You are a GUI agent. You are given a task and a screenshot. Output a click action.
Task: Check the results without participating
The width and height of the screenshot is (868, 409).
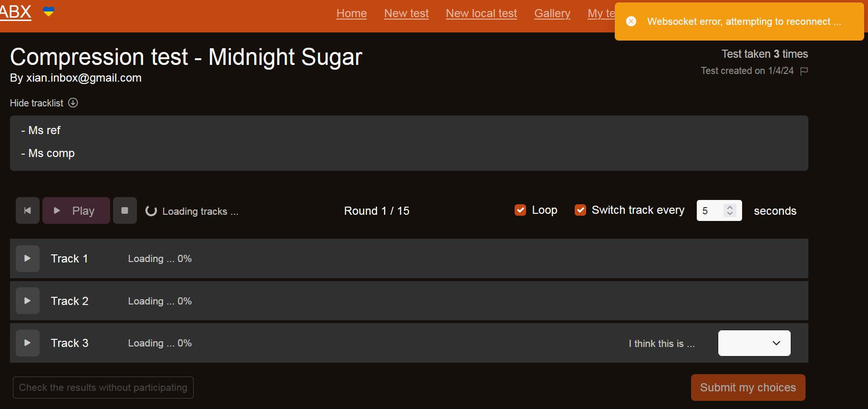pos(103,388)
